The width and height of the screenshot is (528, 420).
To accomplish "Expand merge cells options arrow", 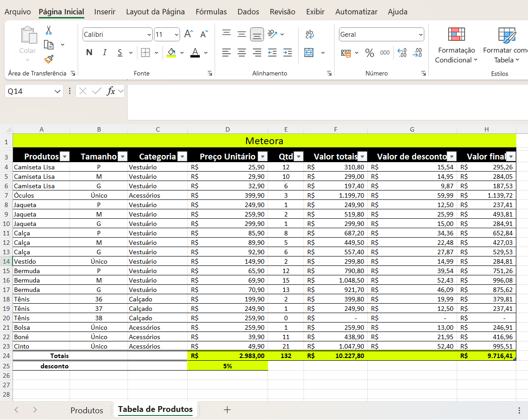I will [x=323, y=53].
